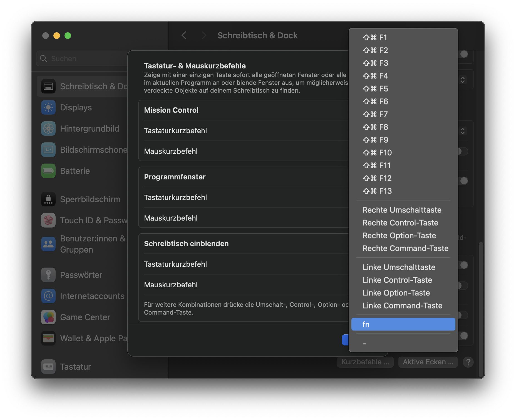
Task: Choose Rechte Option-Taste from the menu
Action: [x=399, y=236]
